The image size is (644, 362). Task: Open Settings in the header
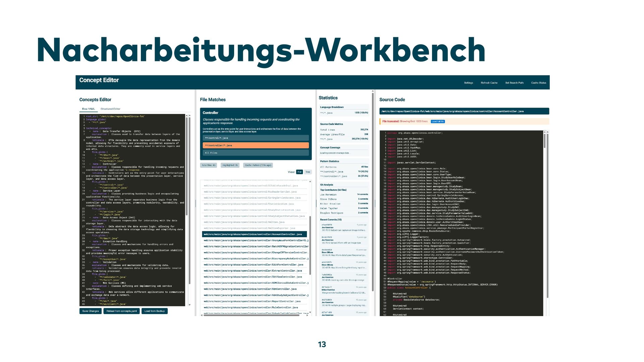point(468,83)
